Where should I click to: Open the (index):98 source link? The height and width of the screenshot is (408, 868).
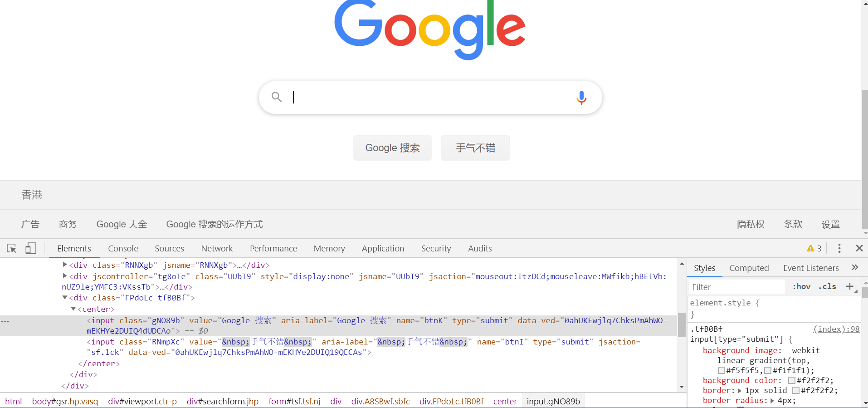(836, 329)
